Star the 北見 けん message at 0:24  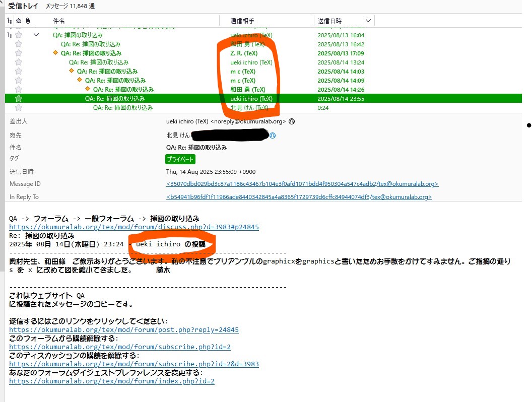coord(19,108)
